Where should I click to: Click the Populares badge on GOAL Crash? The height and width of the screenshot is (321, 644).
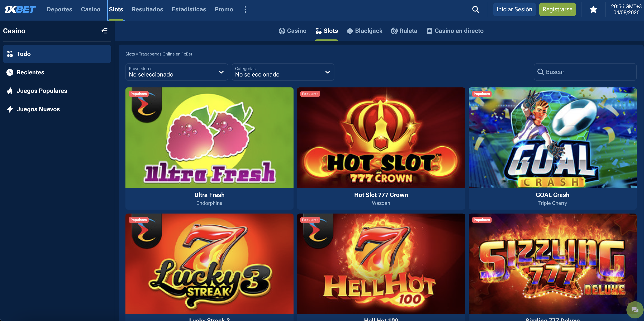point(482,94)
